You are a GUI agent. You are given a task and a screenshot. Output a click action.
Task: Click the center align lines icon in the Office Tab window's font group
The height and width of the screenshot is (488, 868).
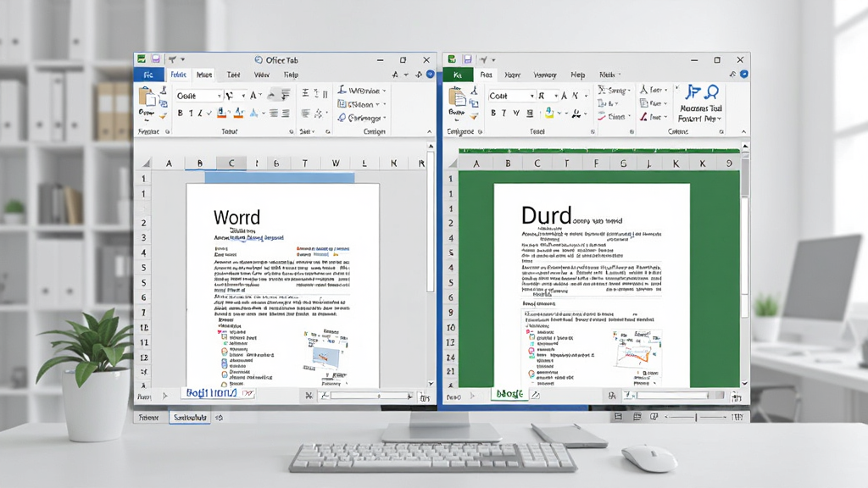click(274, 114)
